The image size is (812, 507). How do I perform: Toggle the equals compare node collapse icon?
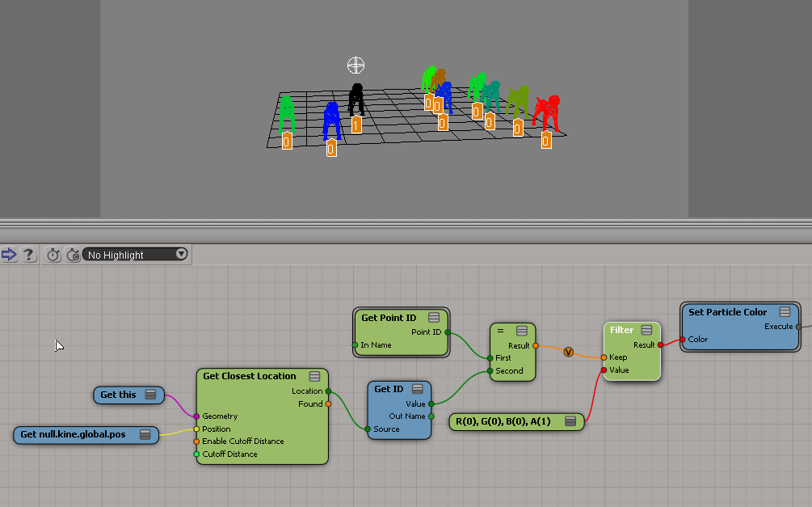pos(521,331)
